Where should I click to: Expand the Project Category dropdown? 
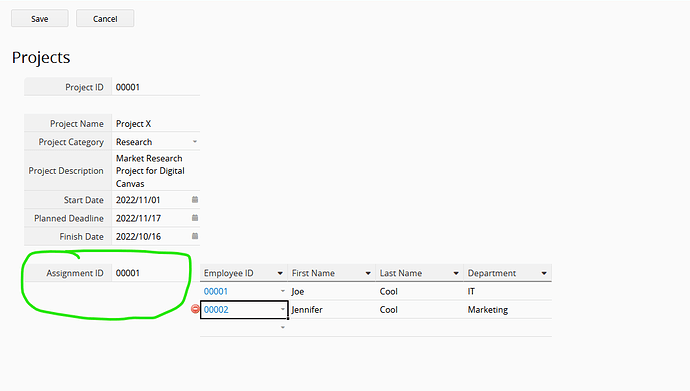[195, 142]
